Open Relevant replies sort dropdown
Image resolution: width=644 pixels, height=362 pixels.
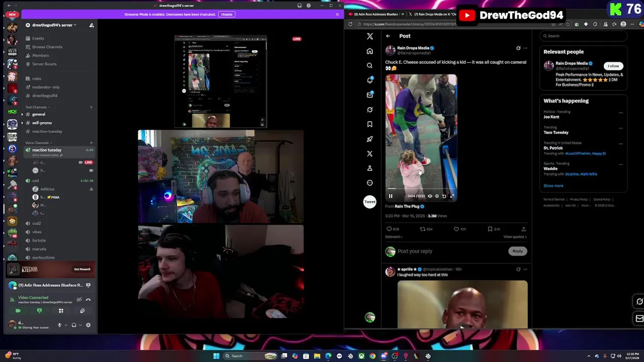(394, 237)
